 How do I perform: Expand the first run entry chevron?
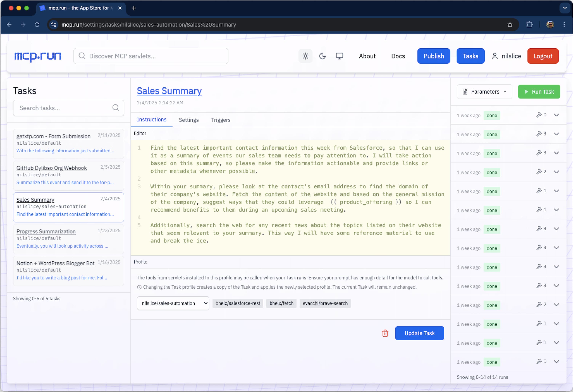pos(556,115)
